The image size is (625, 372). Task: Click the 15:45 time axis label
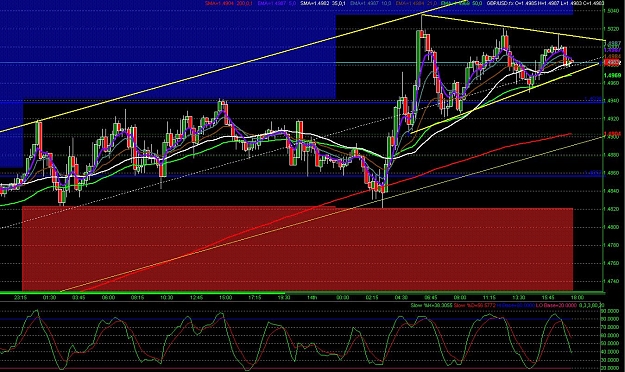tap(548, 297)
